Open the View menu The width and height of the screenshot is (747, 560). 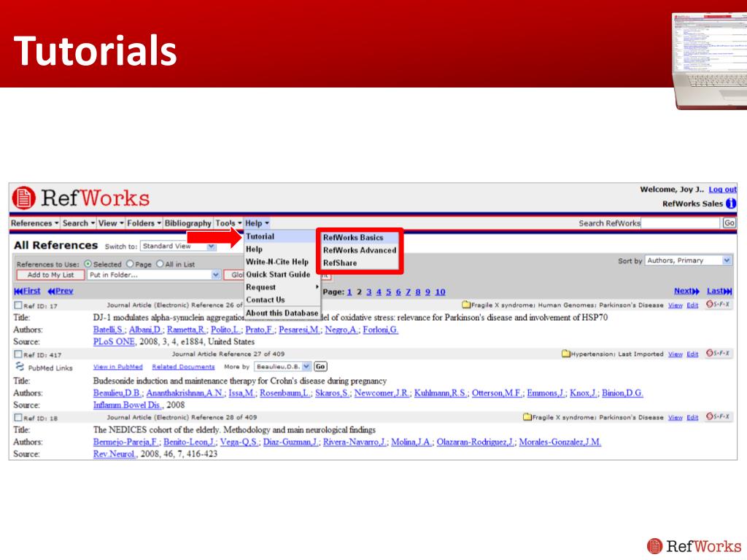111,223
